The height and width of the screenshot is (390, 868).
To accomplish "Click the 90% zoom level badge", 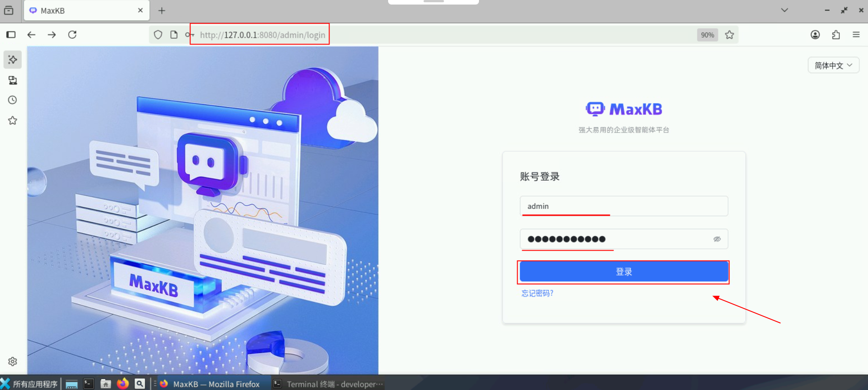I will tap(707, 35).
